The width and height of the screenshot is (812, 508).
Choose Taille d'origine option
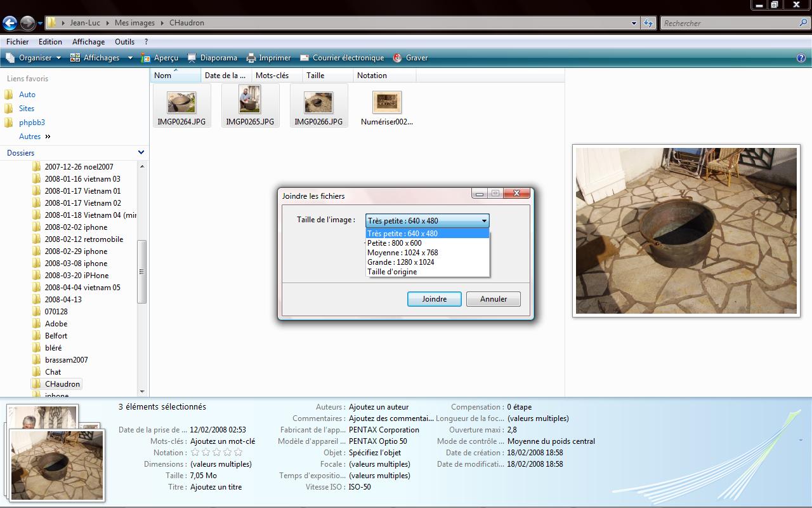click(428, 272)
